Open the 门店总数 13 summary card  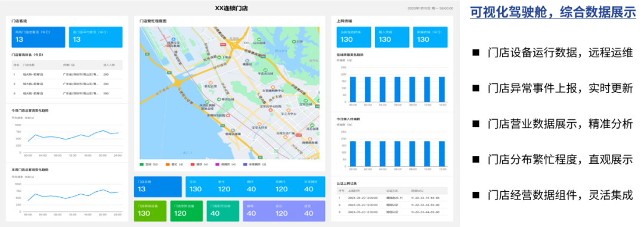click(x=158, y=186)
